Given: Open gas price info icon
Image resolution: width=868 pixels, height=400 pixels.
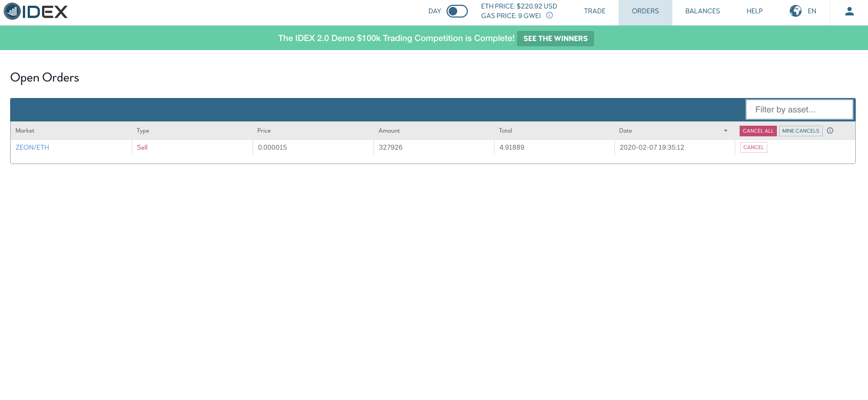Looking at the screenshot, I should tap(549, 15).
